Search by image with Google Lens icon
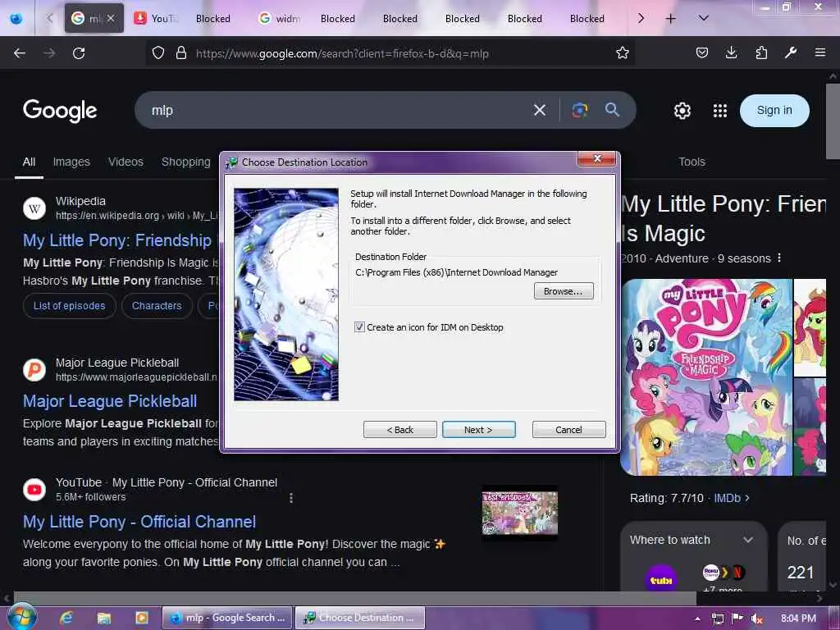The height and width of the screenshot is (630, 840). 580,111
